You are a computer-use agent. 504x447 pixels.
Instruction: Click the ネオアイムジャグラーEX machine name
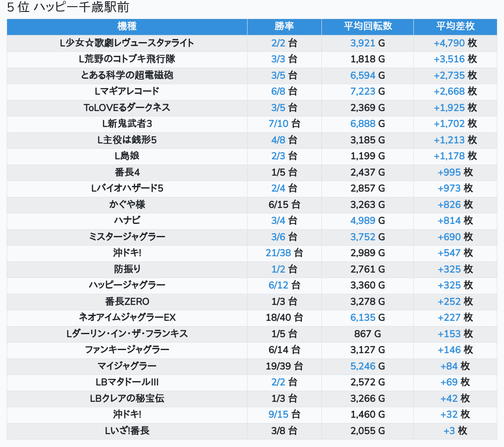pos(127,317)
